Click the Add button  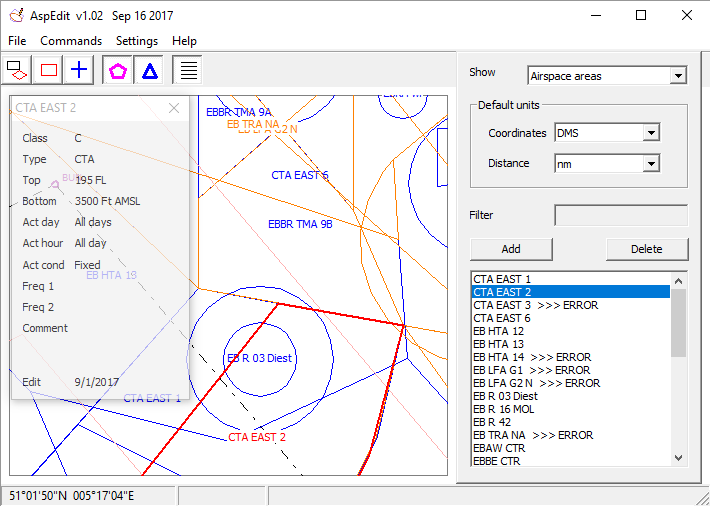(511, 249)
